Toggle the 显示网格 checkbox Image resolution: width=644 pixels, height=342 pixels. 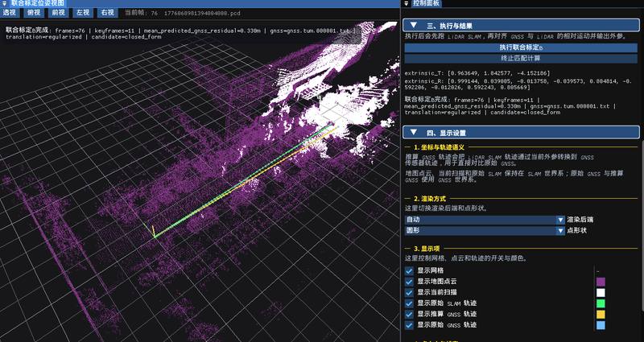[409, 271]
